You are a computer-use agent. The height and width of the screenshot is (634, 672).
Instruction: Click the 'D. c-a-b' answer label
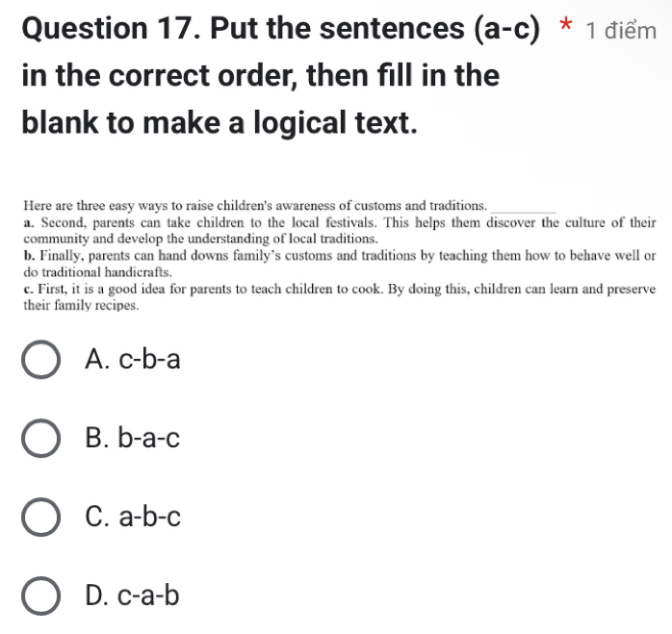click(x=132, y=596)
